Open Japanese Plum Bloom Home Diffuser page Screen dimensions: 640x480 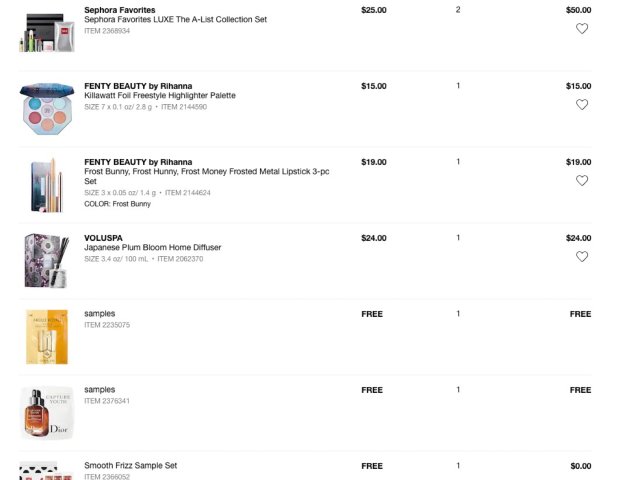tap(152, 248)
